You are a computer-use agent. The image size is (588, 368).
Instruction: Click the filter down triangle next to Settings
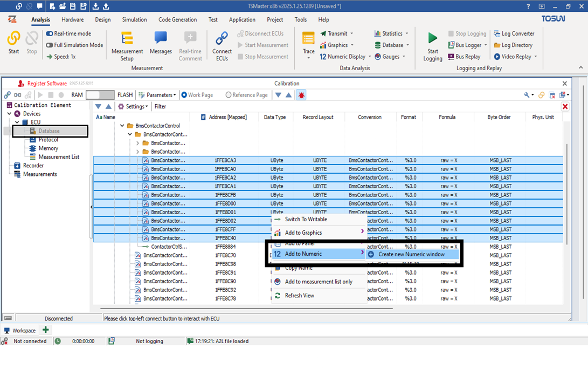click(98, 107)
